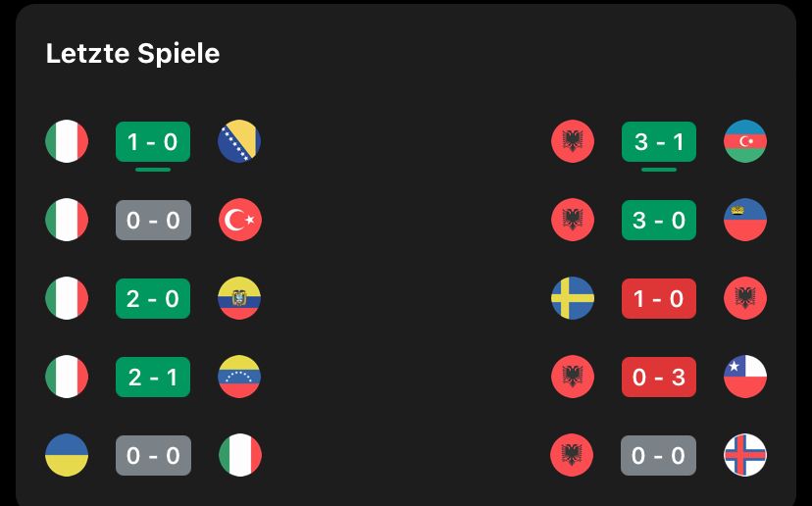Select the Sweden flag icon
The image size is (812, 506).
pyautogui.click(x=573, y=298)
